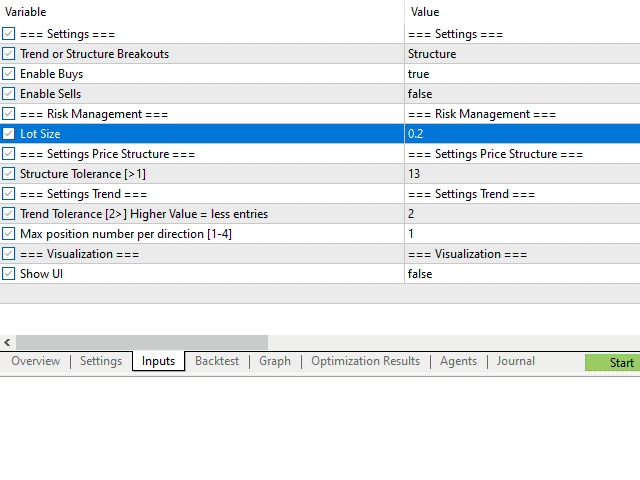Edit Trend Tolerance value 2
The width and height of the screenshot is (640, 480).
pos(522,213)
